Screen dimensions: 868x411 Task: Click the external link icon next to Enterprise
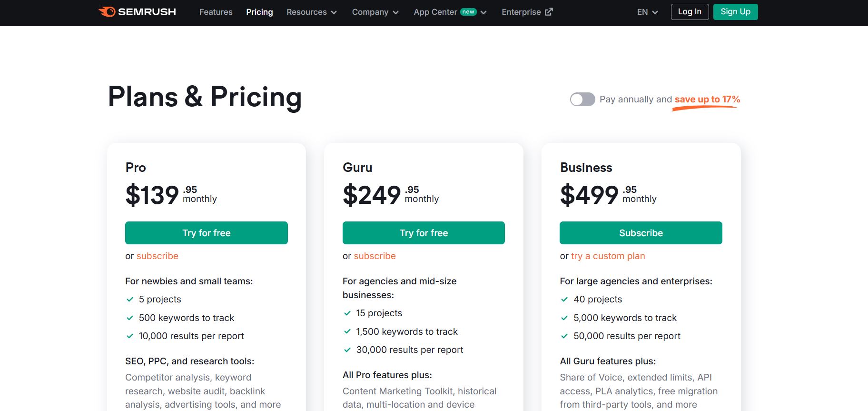click(x=549, y=12)
